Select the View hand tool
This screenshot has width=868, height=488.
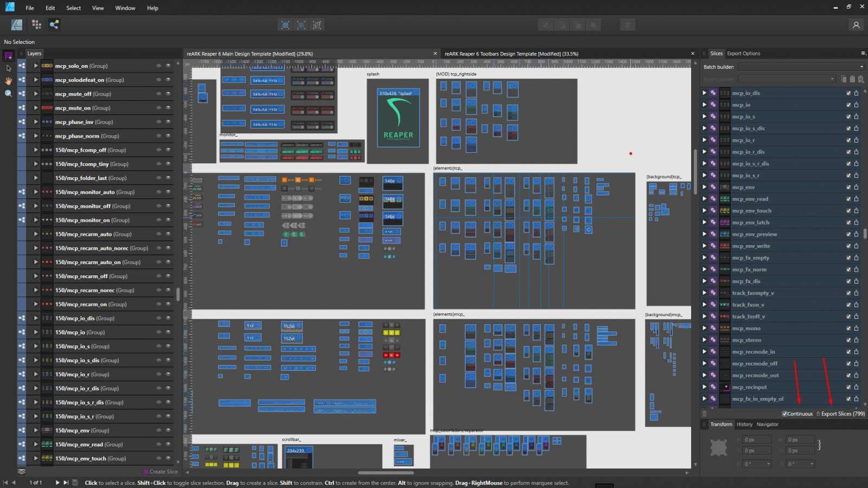(8, 81)
